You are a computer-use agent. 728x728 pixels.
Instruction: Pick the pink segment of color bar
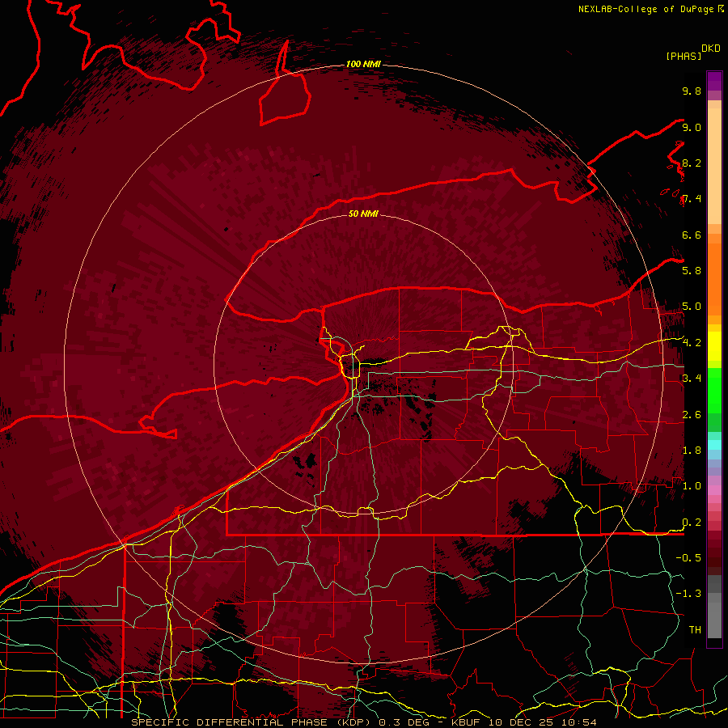[x=714, y=490]
